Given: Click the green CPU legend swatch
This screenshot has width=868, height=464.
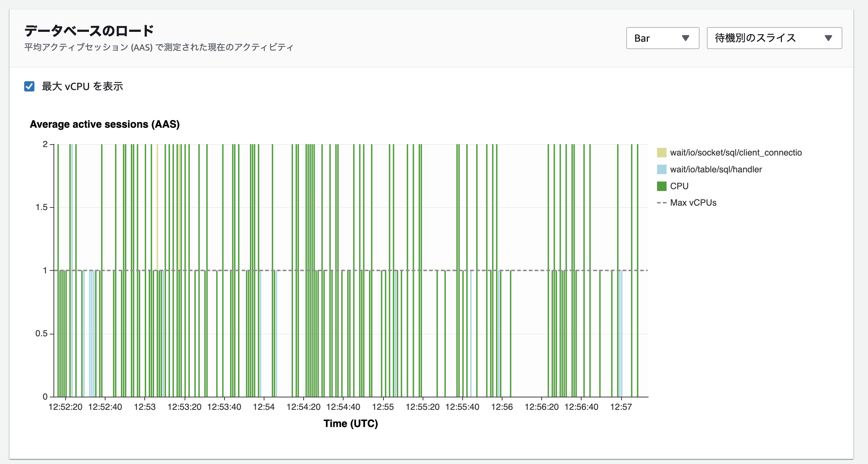Looking at the screenshot, I should pos(661,186).
